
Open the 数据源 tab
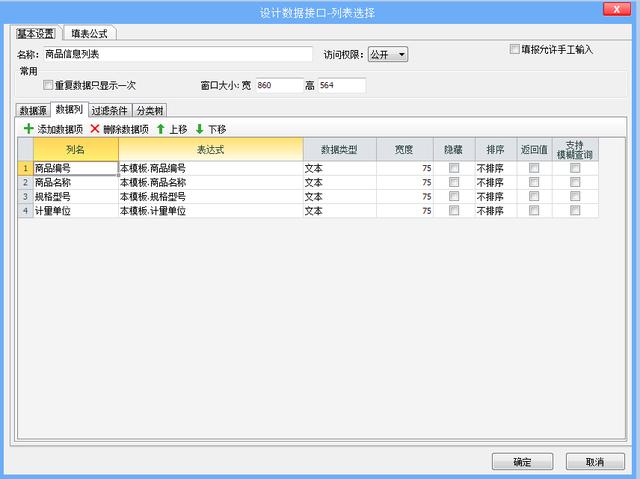(33, 110)
